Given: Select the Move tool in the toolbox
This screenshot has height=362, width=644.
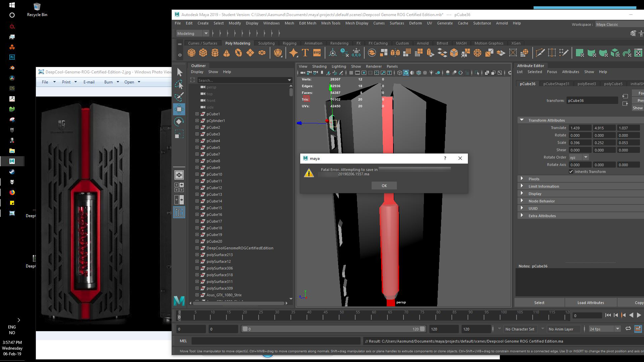Looking at the screenshot, I should point(180,109).
